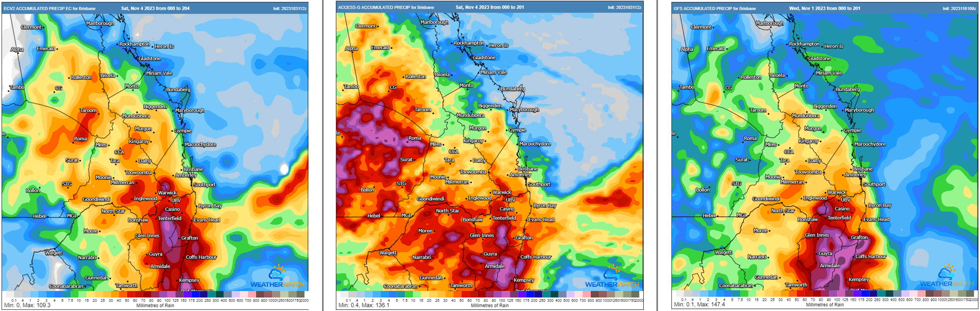Click Maroochydore on the ECV2 map
This screenshot has height=311, width=980.
tap(201, 144)
